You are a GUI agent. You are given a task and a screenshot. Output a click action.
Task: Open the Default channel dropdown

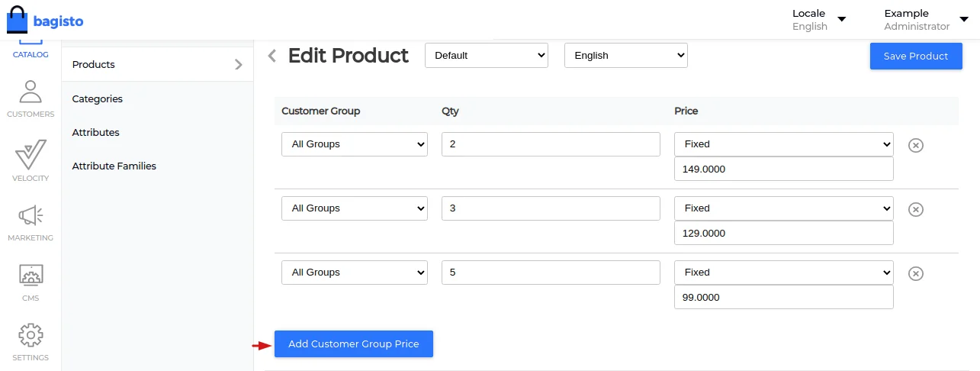click(486, 56)
